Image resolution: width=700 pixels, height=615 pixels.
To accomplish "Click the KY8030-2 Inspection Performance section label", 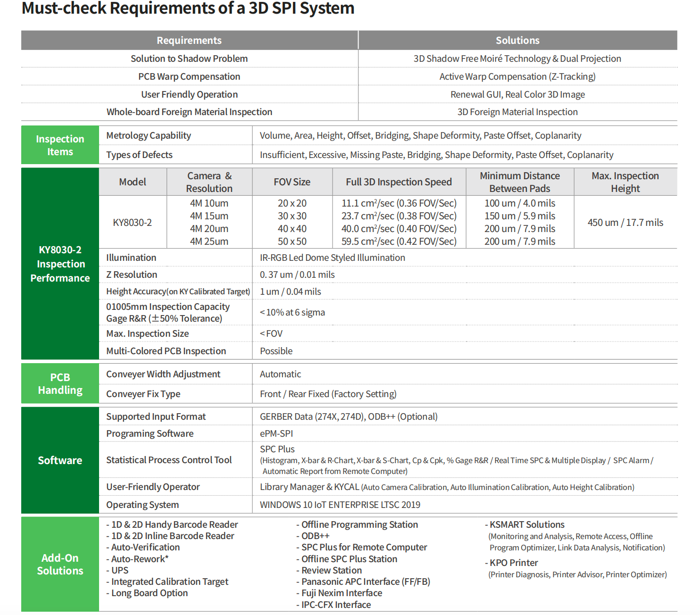I will [x=60, y=264].
